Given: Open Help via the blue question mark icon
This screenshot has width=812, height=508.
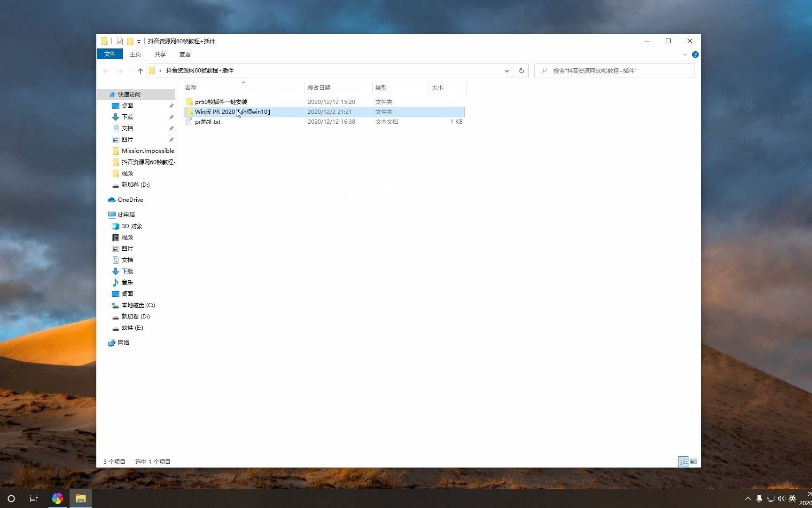Looking at the screenshot, I should [695, 55].
